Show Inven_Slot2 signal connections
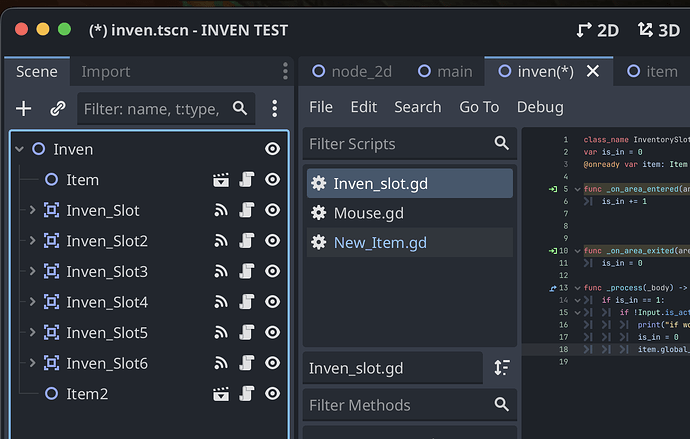This screenshot has width=690, height=439. click(221, 241)
